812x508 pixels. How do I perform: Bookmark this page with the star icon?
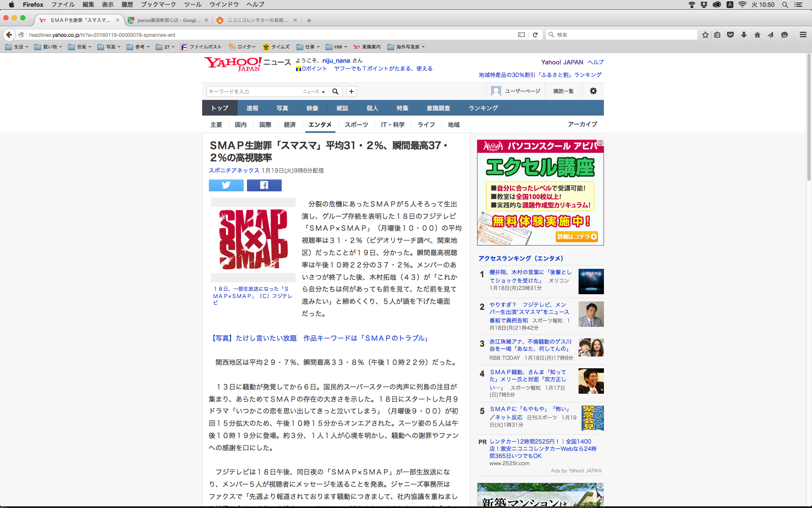tap(705, 35)
